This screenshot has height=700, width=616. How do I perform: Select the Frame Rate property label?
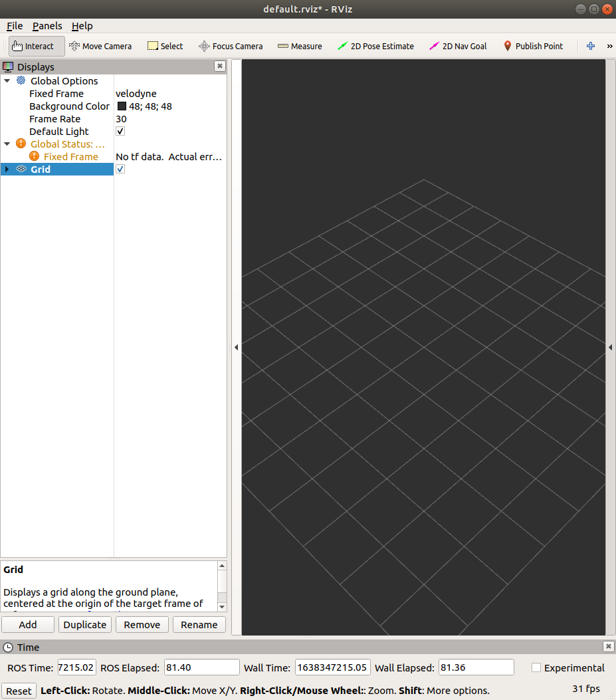55,119
